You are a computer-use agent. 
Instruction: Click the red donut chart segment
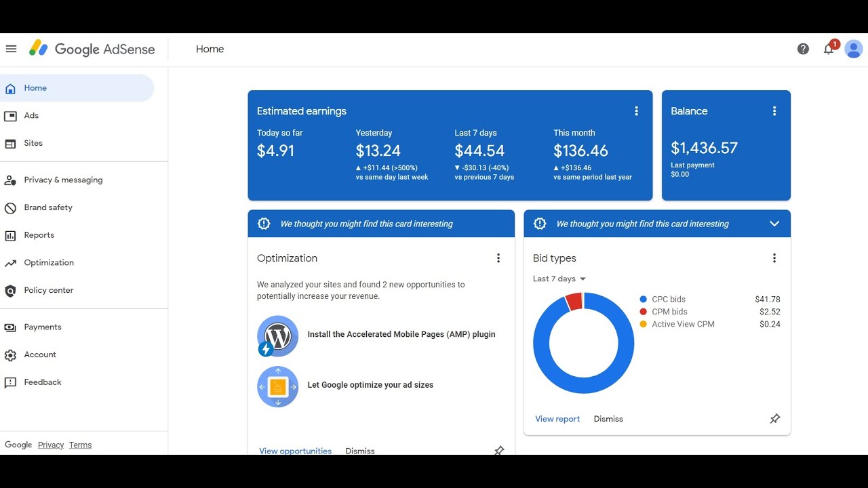tap(574, 302)
